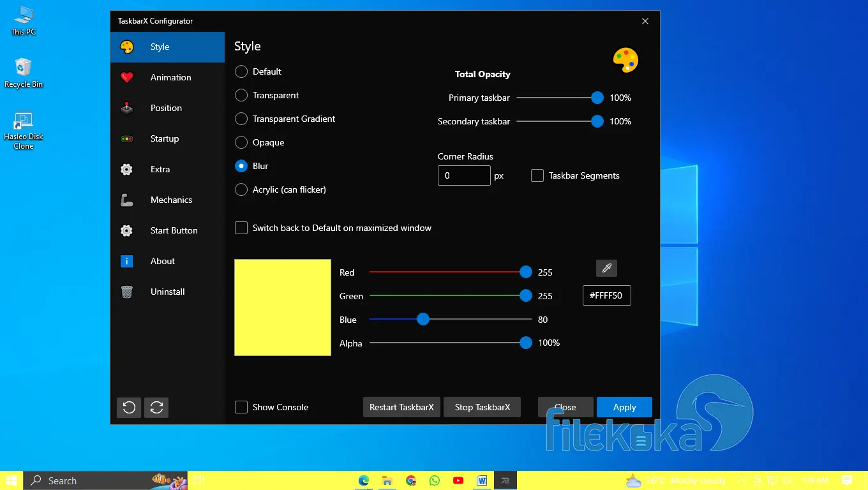Open Microsoft Edge from the taskbar
The height and width of the screenshot is (490, 868).
[364, 480]
